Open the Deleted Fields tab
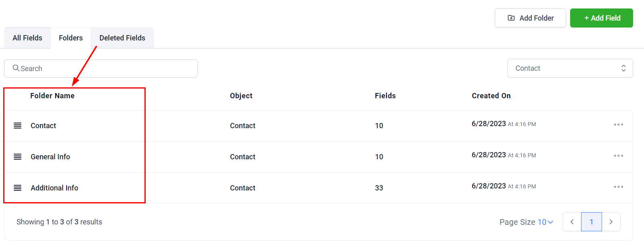The image size is (644, 243). [x=122, y=38]
